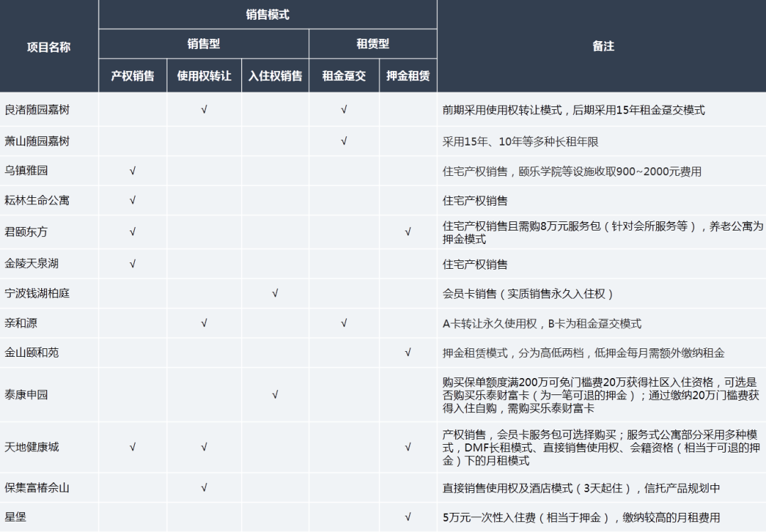The width and height of the screenshot is (766, 532).
Task: Click the 产权销售 sub-header
Action: [133, 76]
